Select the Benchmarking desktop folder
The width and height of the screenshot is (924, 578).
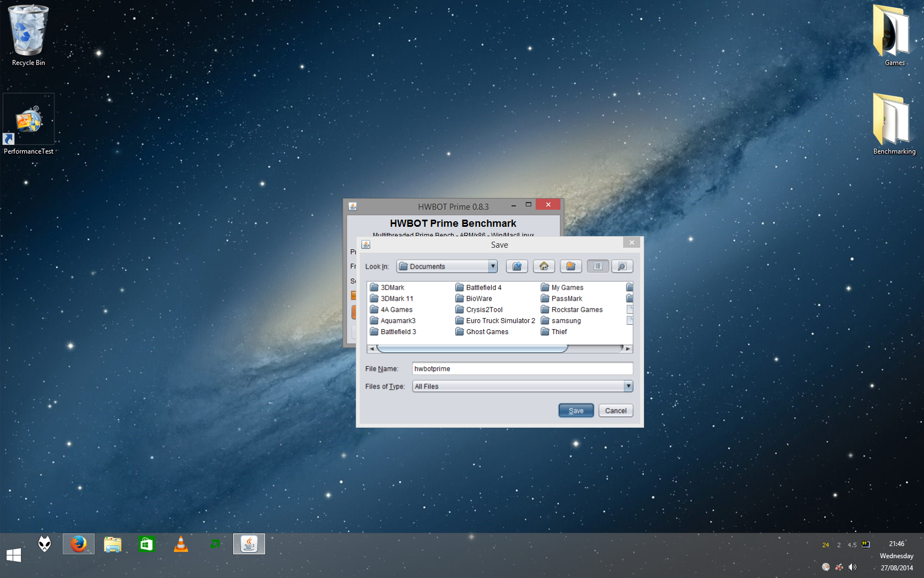point(894,125)
